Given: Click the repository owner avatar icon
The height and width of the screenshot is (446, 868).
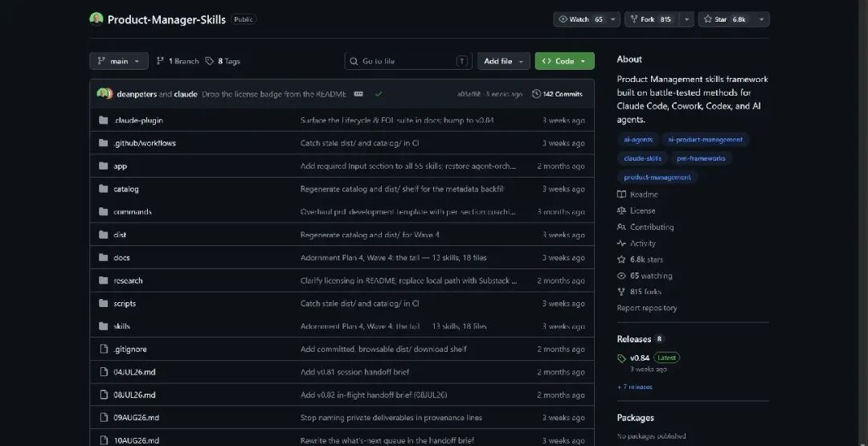Looking at the screenshot, I should coord(96,18).
